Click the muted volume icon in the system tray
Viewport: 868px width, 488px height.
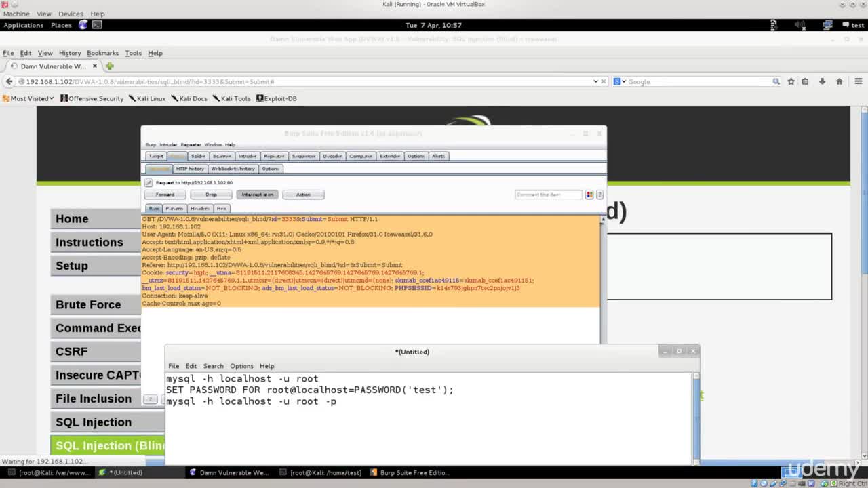click(800, 25)
